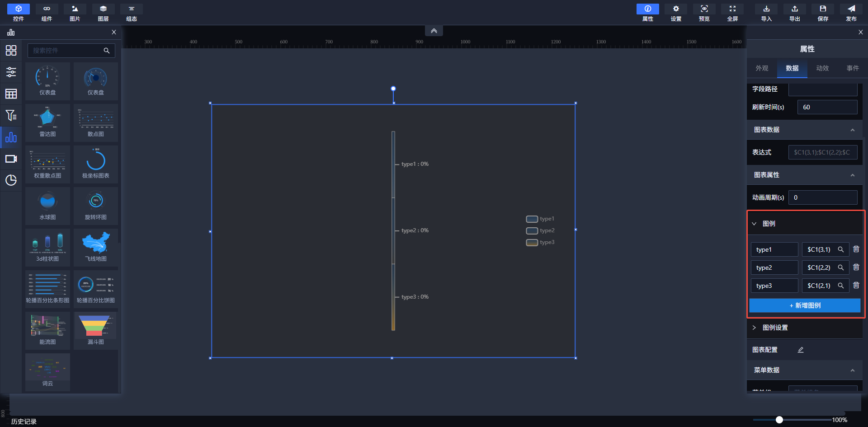Image resolution: width=868 pixels, height=427 pixels.
Task: Open the edit icon next to 图表配置
Action: (x=800, y=350)
